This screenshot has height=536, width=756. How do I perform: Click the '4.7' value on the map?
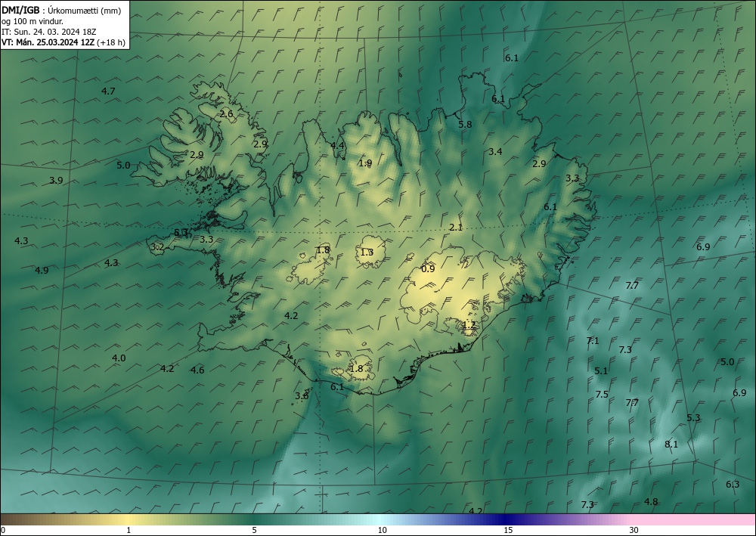pyautogui.click(x=108, y=91)
